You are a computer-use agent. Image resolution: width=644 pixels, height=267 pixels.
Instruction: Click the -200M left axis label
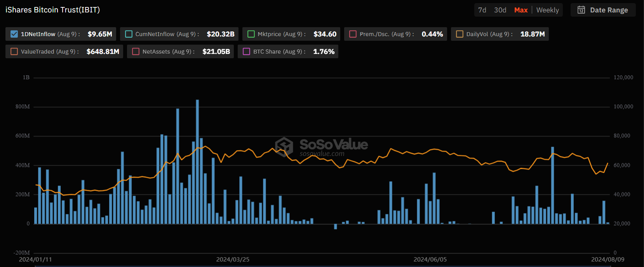[x=22, y=253]
